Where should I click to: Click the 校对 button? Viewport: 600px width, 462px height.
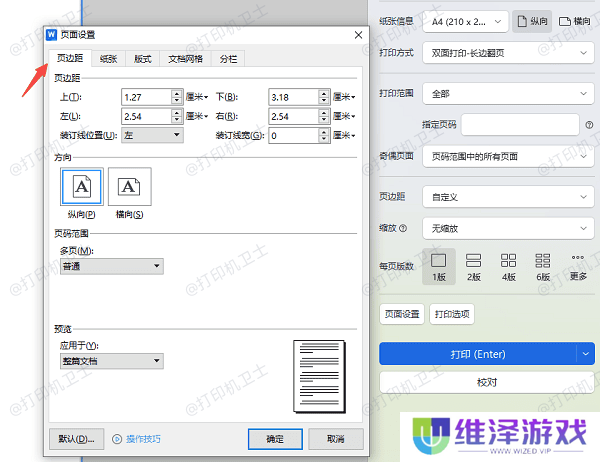487,382
